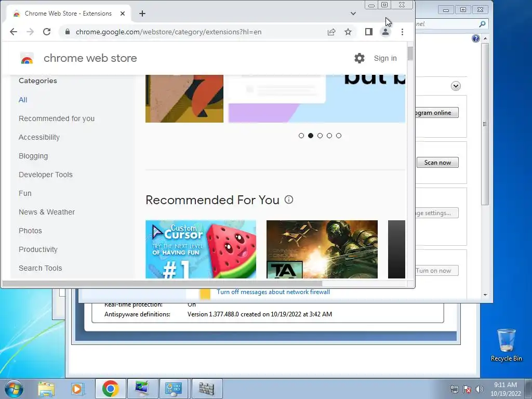
Task: Expand the Action Center section chevron
Action: point(456,86)
